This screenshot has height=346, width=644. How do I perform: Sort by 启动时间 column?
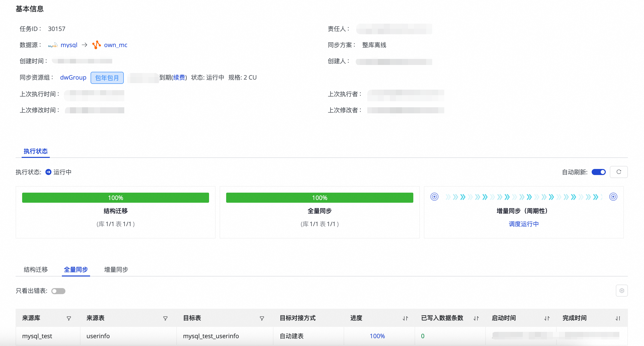click(x=547, y=318)
